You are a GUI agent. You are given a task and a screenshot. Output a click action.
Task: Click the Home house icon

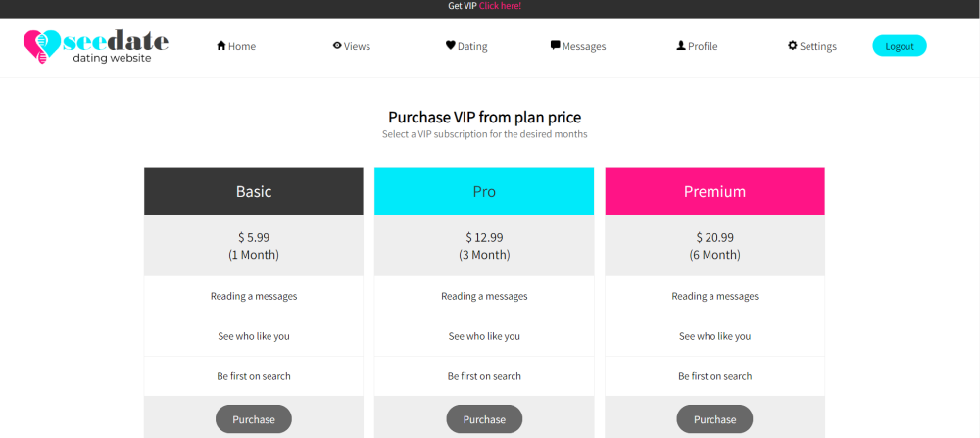click(x=220, y=46)
